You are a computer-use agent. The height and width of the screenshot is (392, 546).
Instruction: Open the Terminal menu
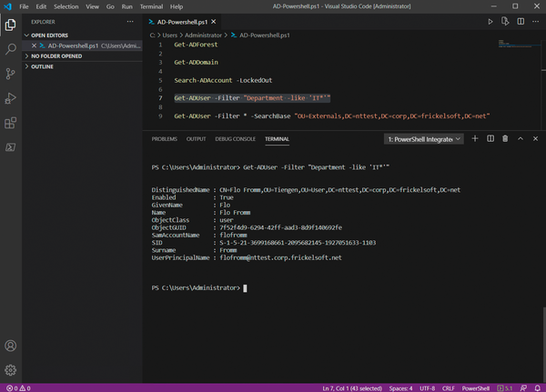click(x=151, y=6)
